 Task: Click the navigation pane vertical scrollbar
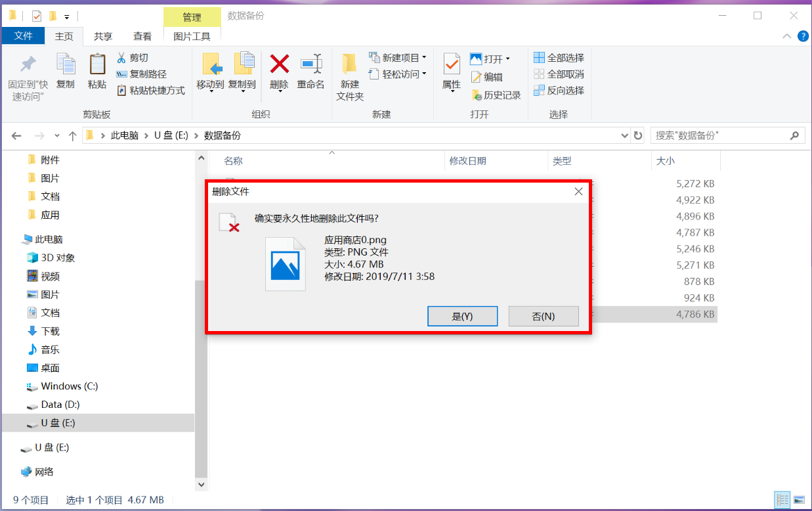[202, 321]
